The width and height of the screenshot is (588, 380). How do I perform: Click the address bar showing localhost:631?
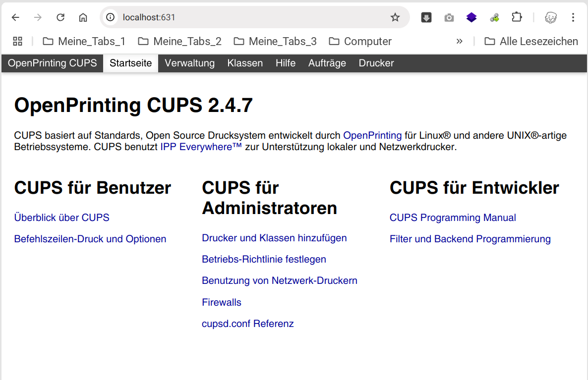254,17
